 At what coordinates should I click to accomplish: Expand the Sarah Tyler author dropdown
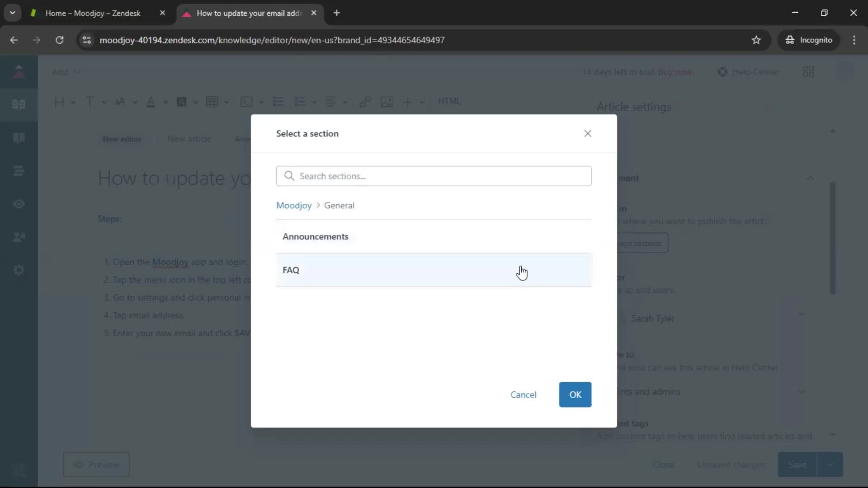pyautogui.click(x=801, y=314)
